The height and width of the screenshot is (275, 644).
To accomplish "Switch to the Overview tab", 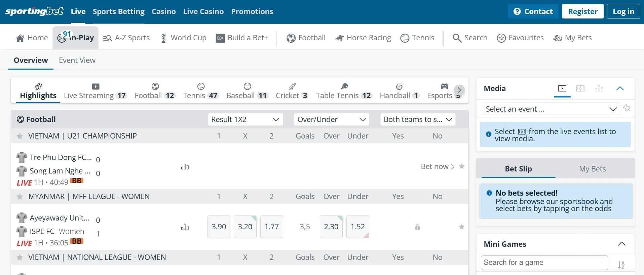I will (31, 60).
